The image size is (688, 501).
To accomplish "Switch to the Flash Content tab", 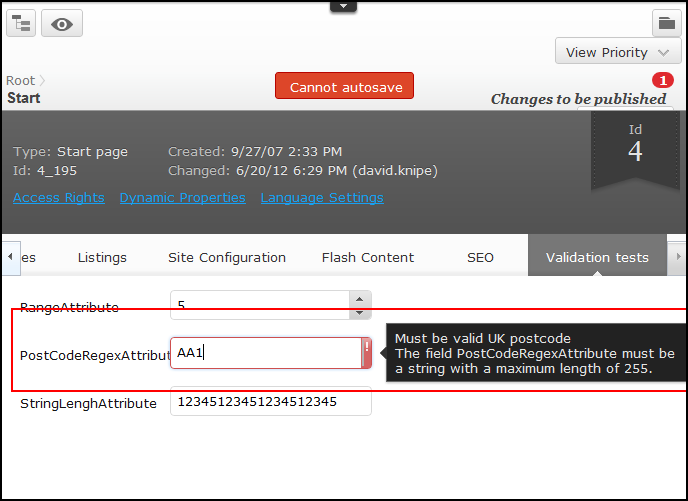I will coord(368,258).
